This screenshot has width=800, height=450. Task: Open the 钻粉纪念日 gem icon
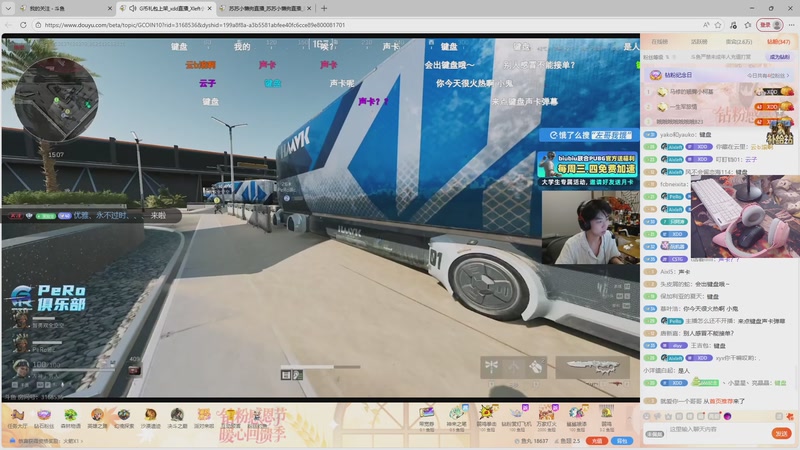pos(656,75)
